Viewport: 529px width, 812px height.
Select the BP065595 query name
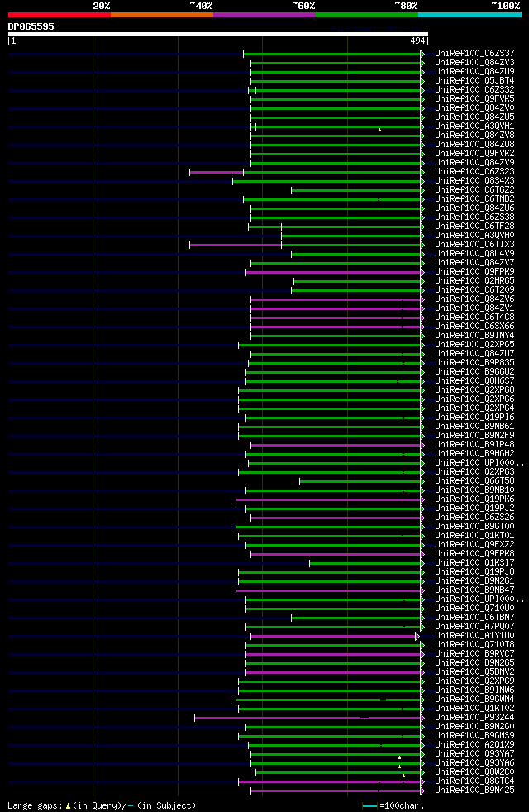(31, 26)
